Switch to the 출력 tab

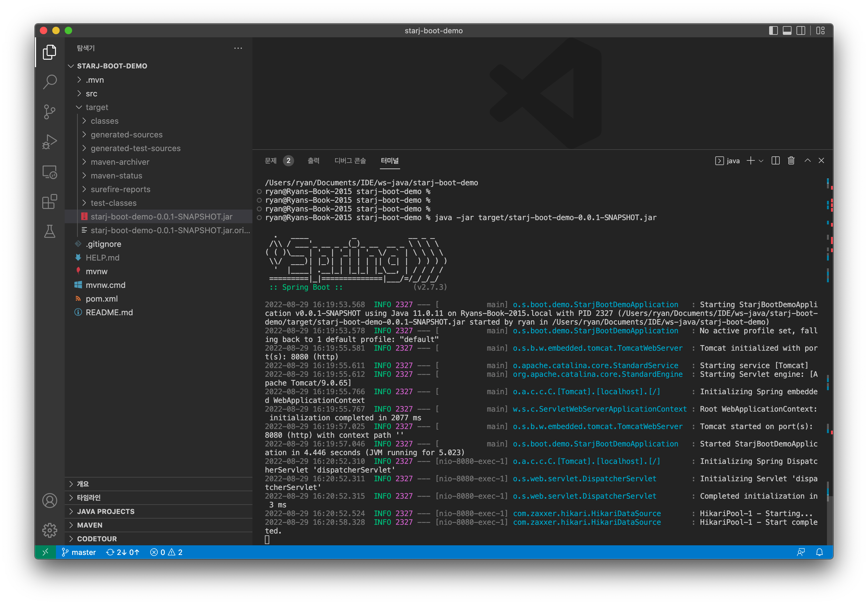[313, 161]
